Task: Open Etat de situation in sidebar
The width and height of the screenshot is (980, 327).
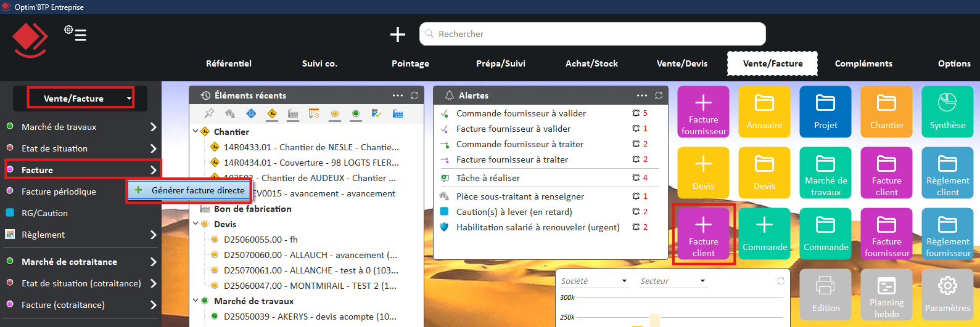Action: [x=54, y=148]
